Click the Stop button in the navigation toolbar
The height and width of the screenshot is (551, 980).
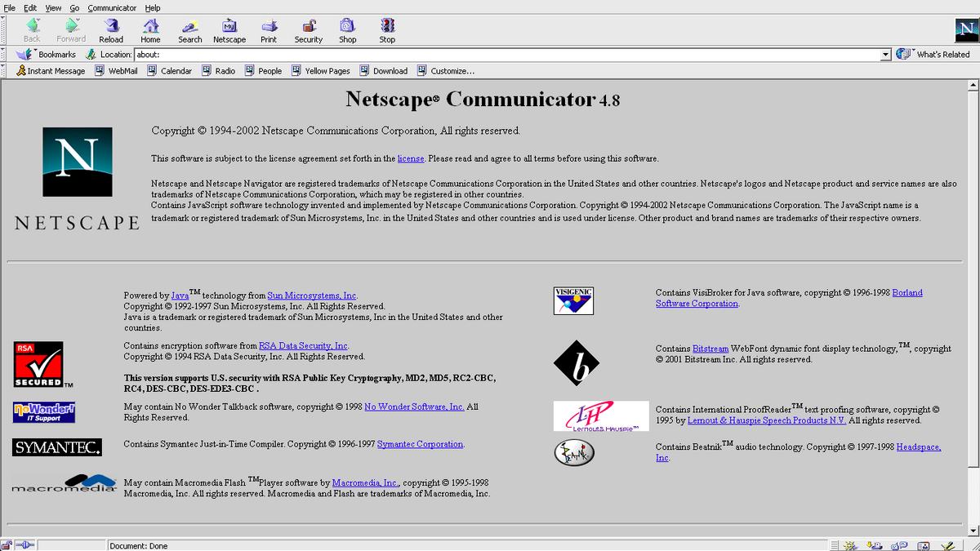click(386, 30)
